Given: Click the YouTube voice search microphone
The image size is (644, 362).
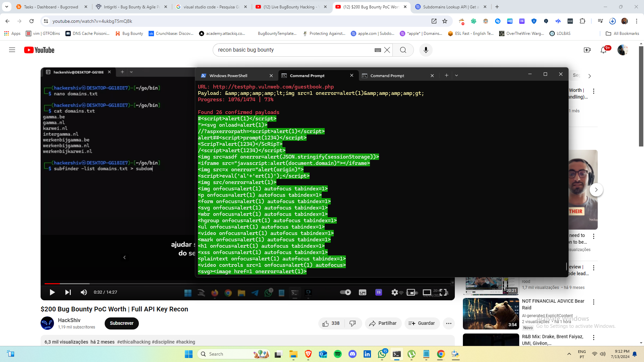Looking at the screenshot, I should coord(426,50).
